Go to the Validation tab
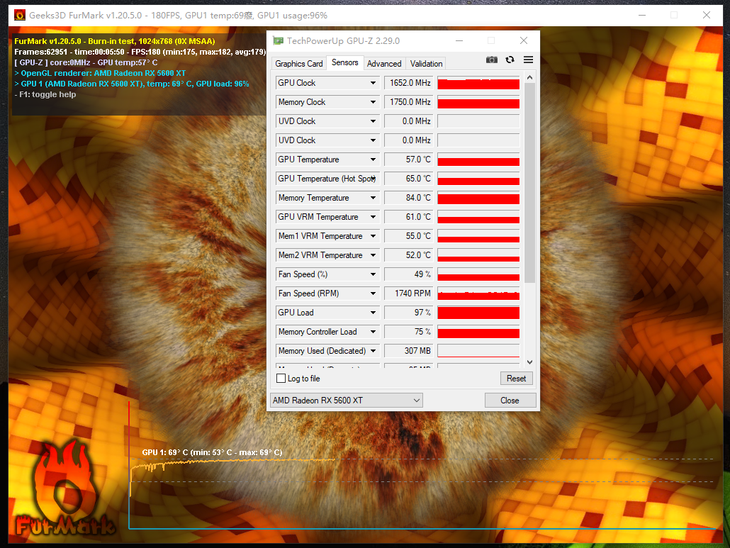 click(426, 63)
